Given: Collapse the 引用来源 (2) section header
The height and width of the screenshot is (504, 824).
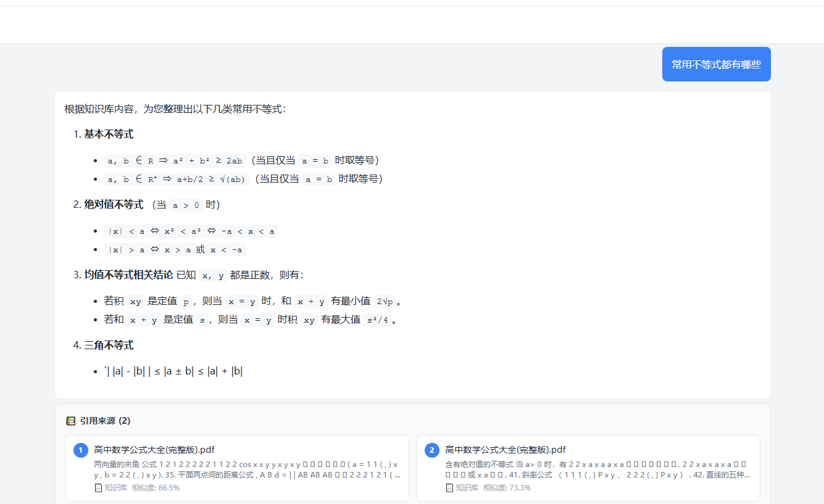Looking at the screenshot, I should tap(105, 421).
